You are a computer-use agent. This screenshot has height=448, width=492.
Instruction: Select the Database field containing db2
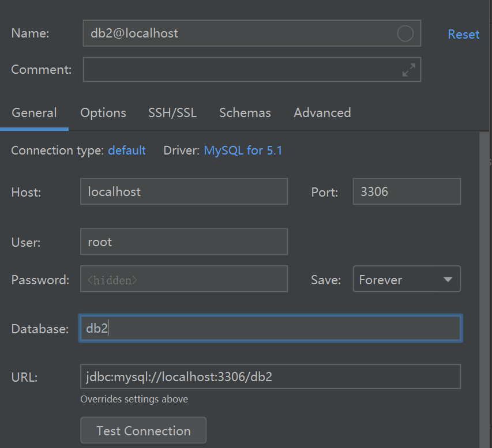coord(270,328)
